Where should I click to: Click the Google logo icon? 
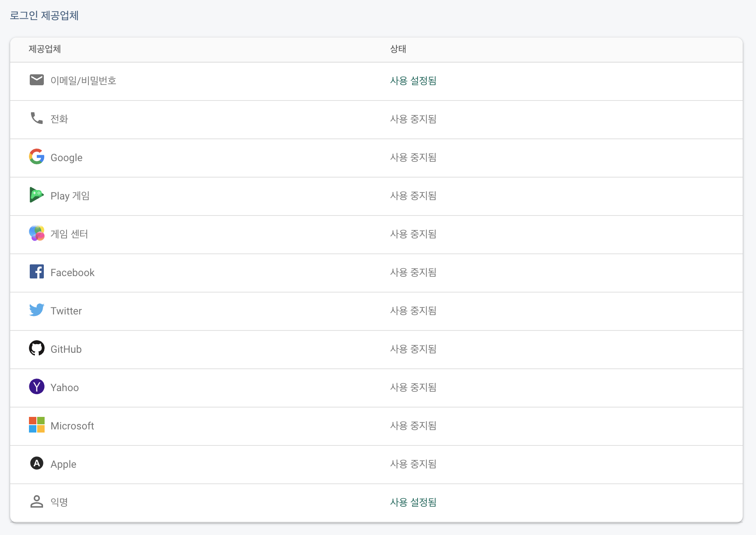(x=37, y=156)
